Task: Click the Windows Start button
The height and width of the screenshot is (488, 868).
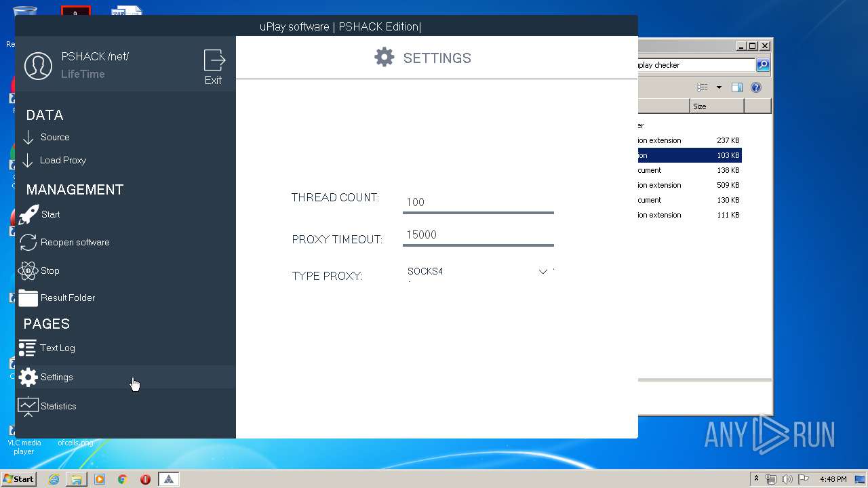Action: (19, 479)
